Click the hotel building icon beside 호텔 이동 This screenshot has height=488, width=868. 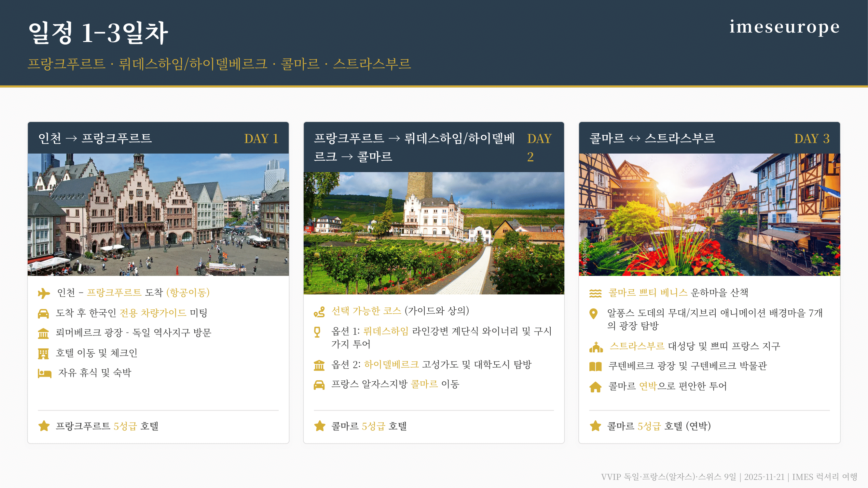[x=44, y=353]
